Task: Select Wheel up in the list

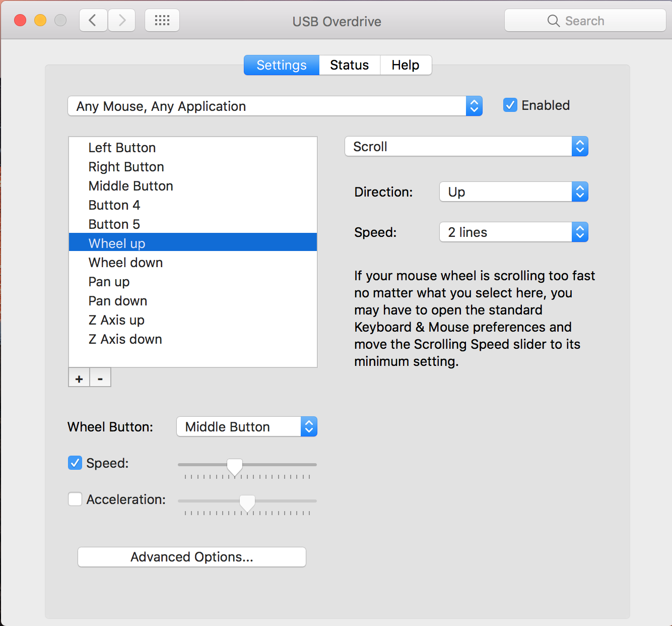Action: click(193, 242)
